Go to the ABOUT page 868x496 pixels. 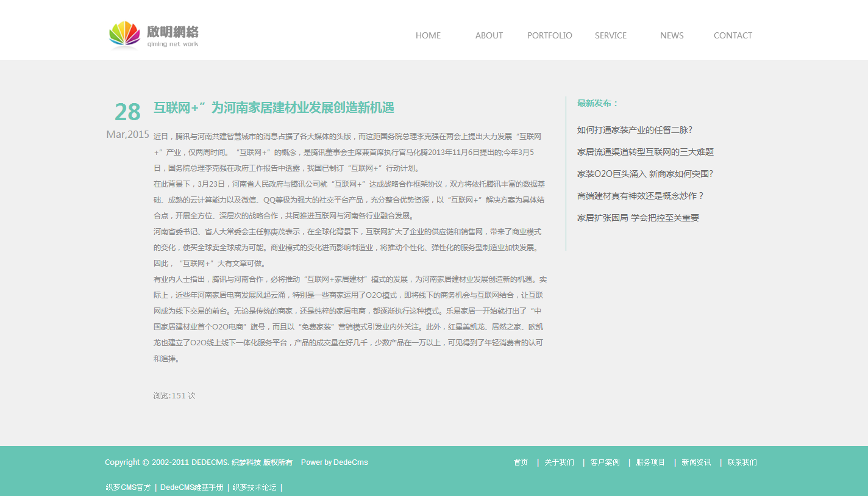pyautogui.click(x=489, y=35)
